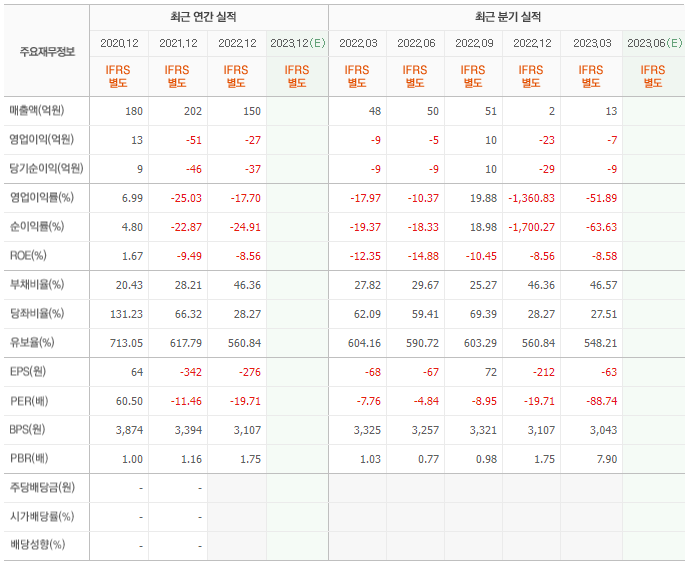The image size is (690, 565).
Task: Click the PBR value 7.90
Action: pos(607,459)
